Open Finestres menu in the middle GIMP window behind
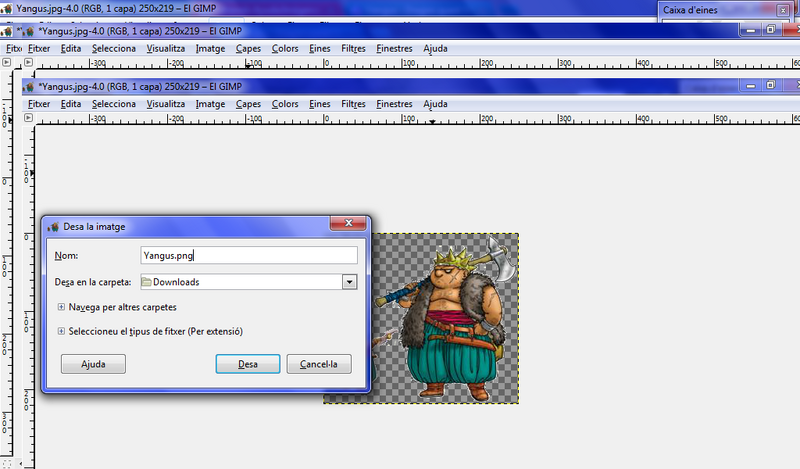Image resolution: width=800 pixels, height=469 pixels. coord(394,48)
